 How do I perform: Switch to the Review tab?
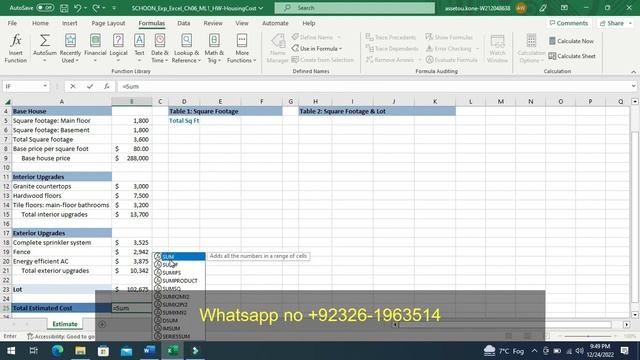tap(213, 23)
